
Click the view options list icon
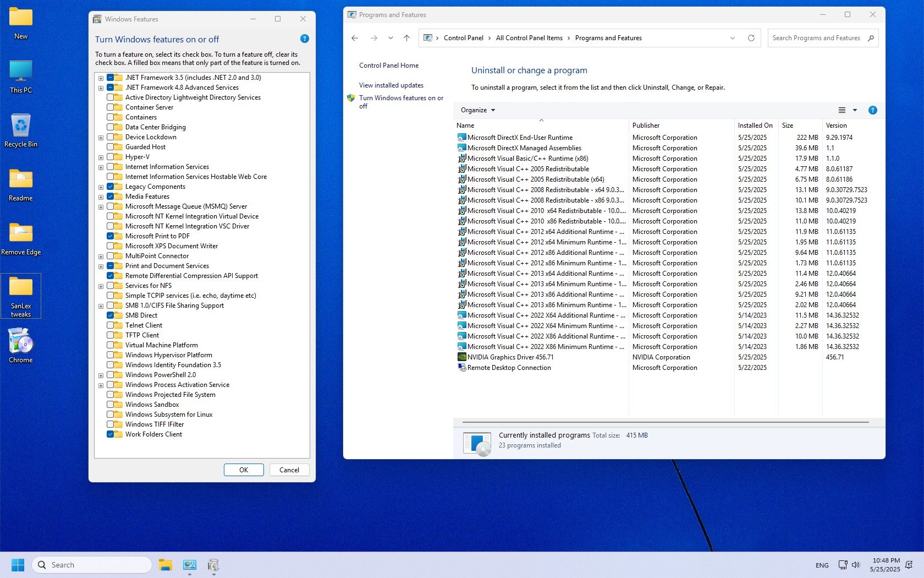point(842,110)
